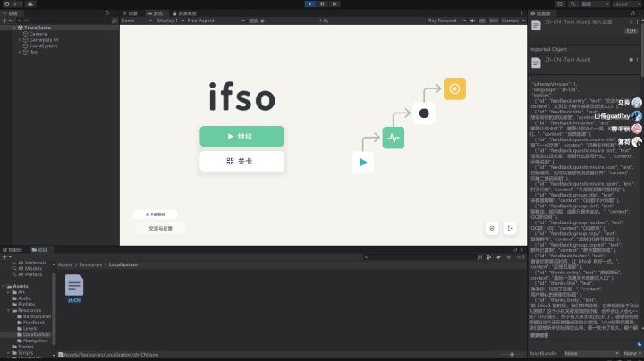Image resolution: width=644 pixels, height=361 pixels.
Task: Click the Hierarchy create plus dropdown
Action: point(6,21)
